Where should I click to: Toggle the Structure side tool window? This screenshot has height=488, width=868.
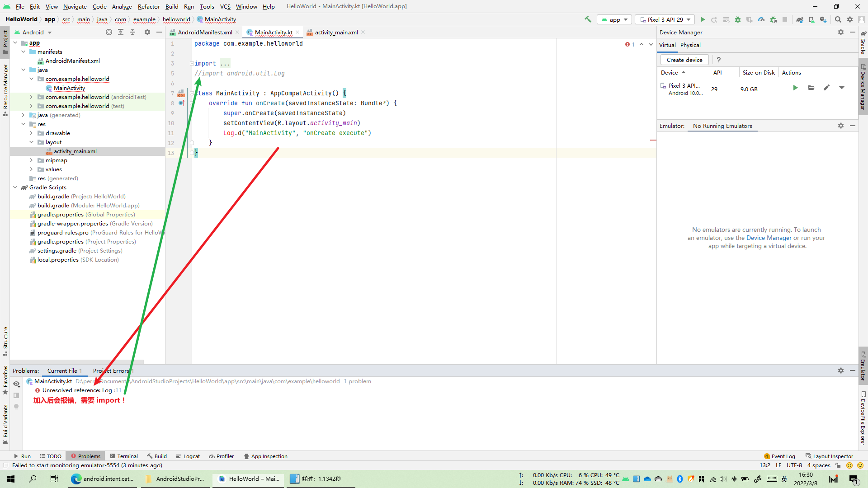click(x=5, y=341)
